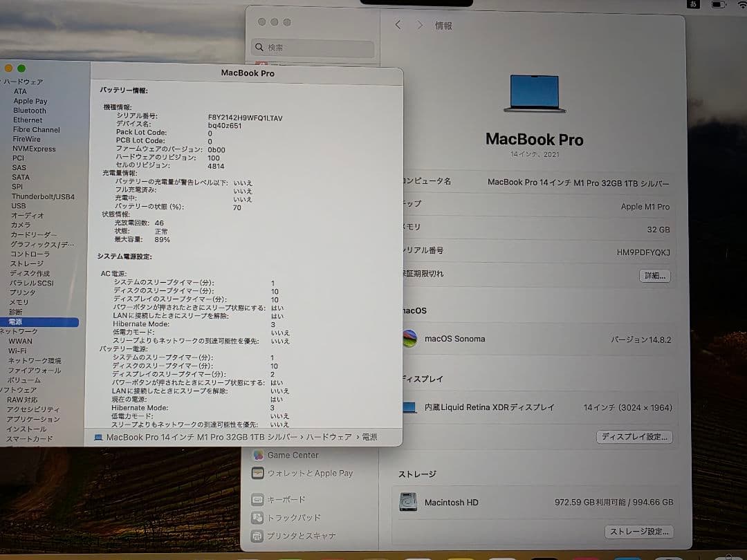Collapse the ネットワーク sidebar section
Image resolution: width=747 pixels, height=560 pixels.
click(x=2, y=331)
